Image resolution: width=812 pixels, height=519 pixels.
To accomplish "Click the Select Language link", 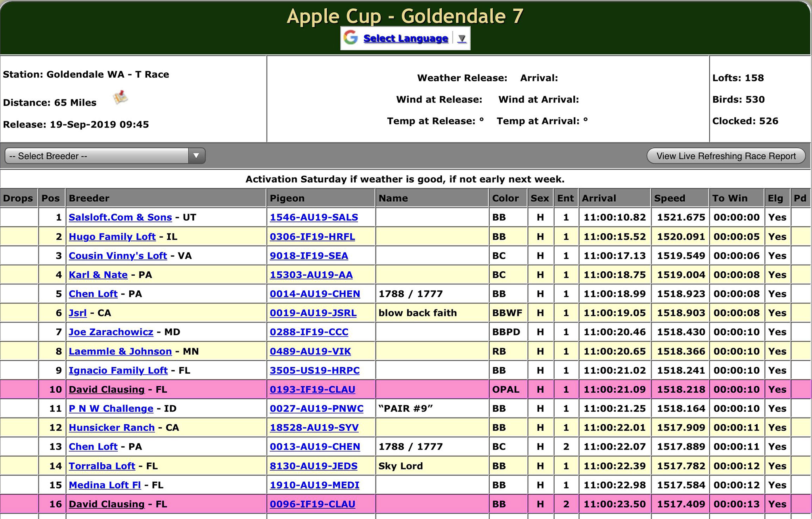I will 406,38.
